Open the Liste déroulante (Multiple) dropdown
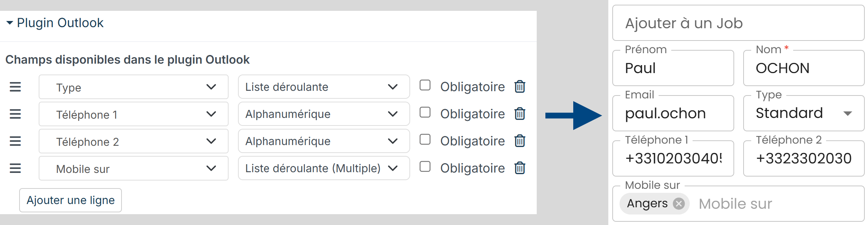 [324, 168]
